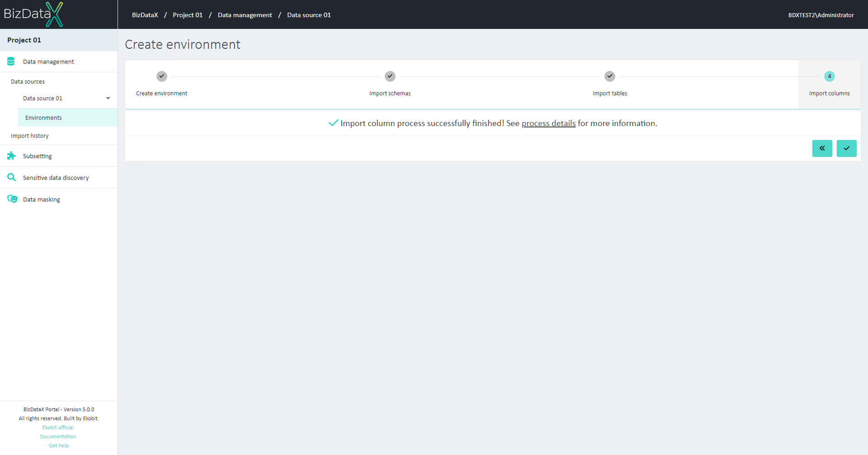Select Data source 01 in sidebar

[x=43, y=99]
